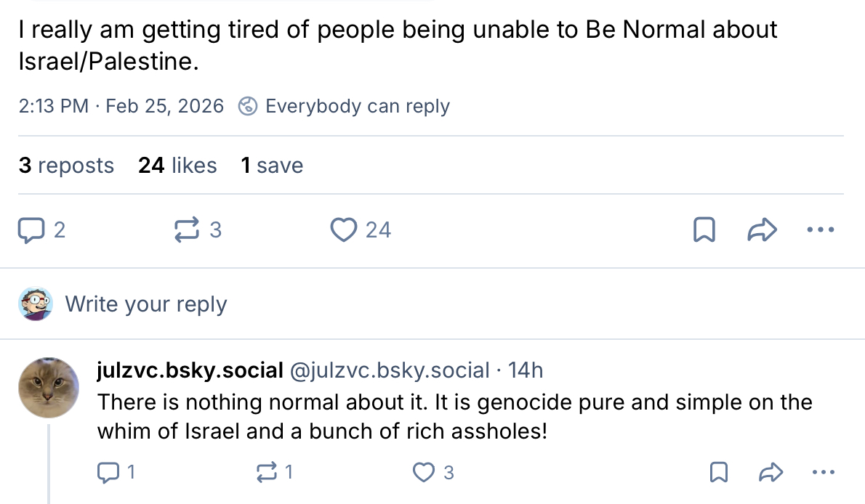Open the 1 save count
865x504 pixels.
click(x=272, y=166)
